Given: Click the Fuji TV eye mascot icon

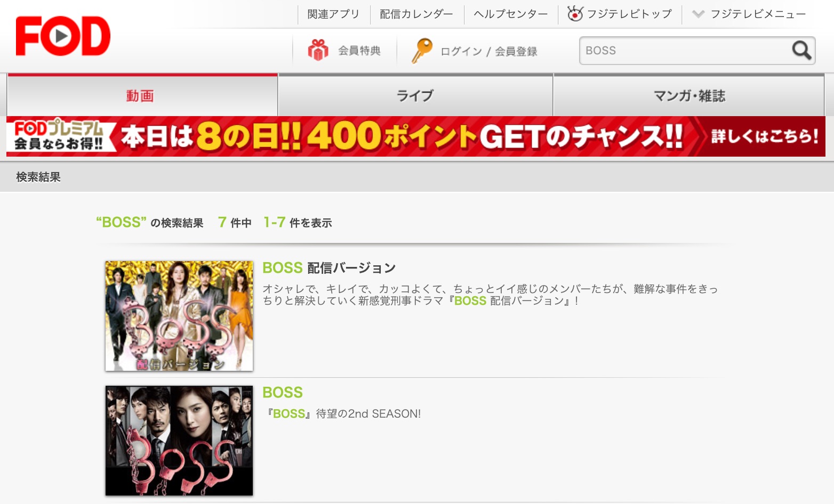Looking at the screenshot, I should coord(575,14).
